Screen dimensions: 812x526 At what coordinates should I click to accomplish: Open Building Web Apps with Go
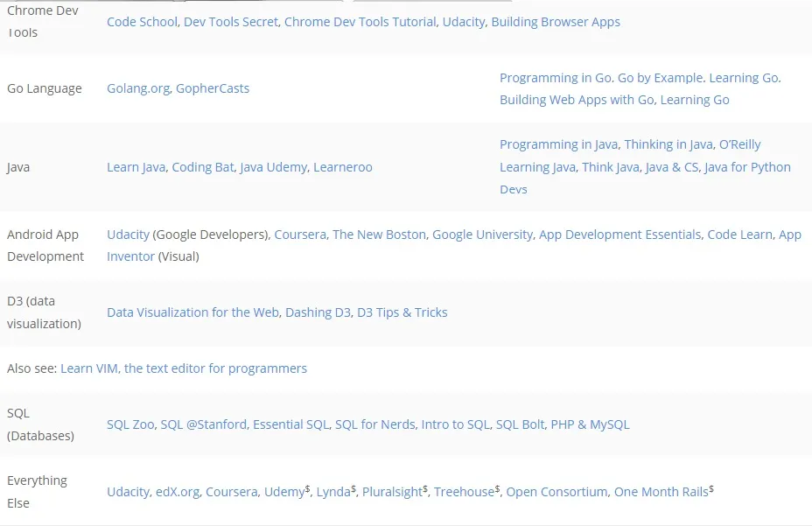point(577,100)
